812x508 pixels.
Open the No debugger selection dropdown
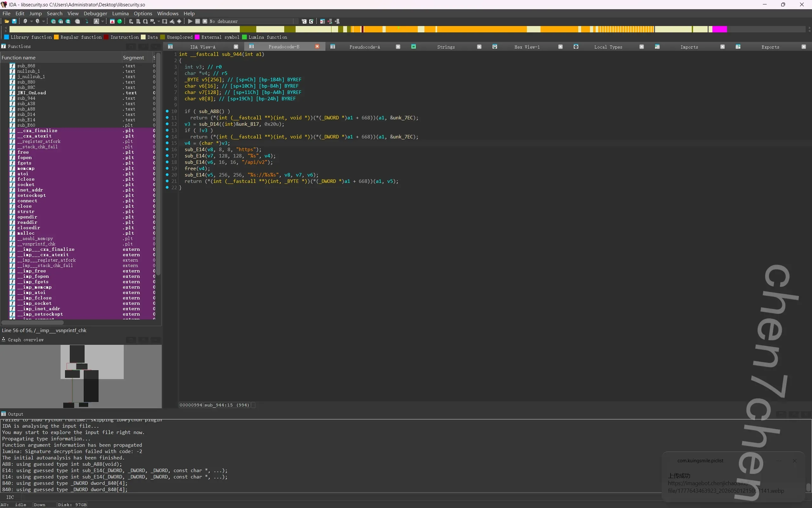point(253,21)
